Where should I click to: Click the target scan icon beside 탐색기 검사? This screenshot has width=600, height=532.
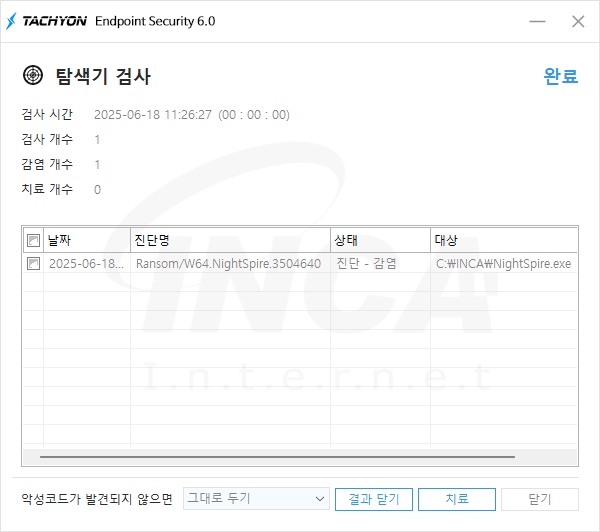pyautogui.click(x=33, y=75)
